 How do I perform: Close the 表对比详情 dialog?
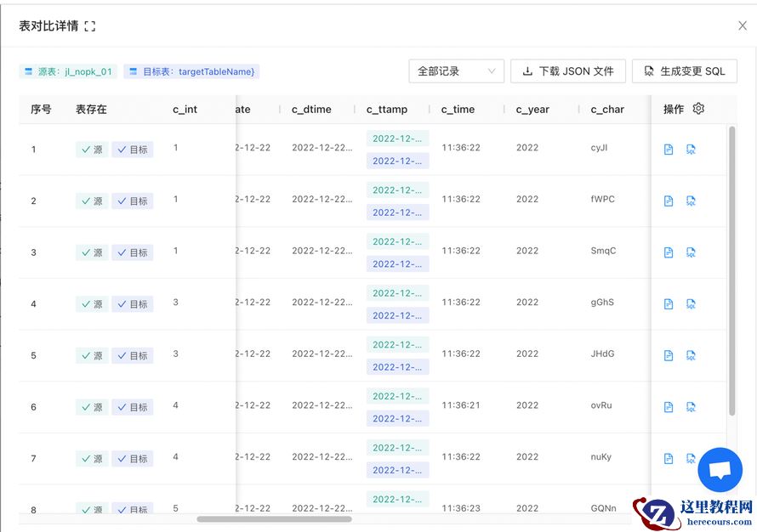743,25
